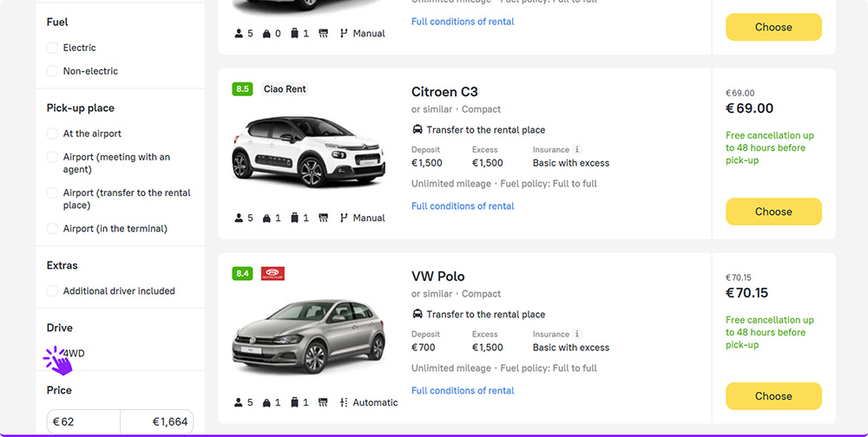Screen dimensions: 868x437
Task: Select At the airport pick-up filter
Action: pos(53,134)
